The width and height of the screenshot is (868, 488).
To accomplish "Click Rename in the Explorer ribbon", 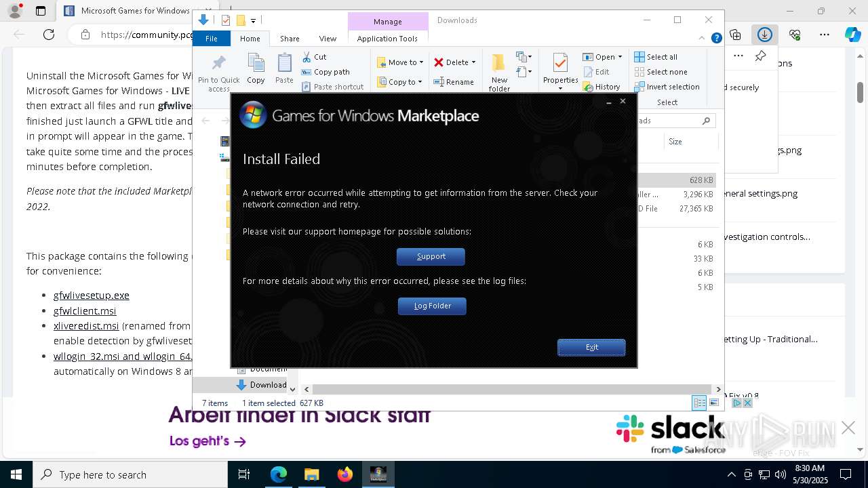I will tap(454, 82).
